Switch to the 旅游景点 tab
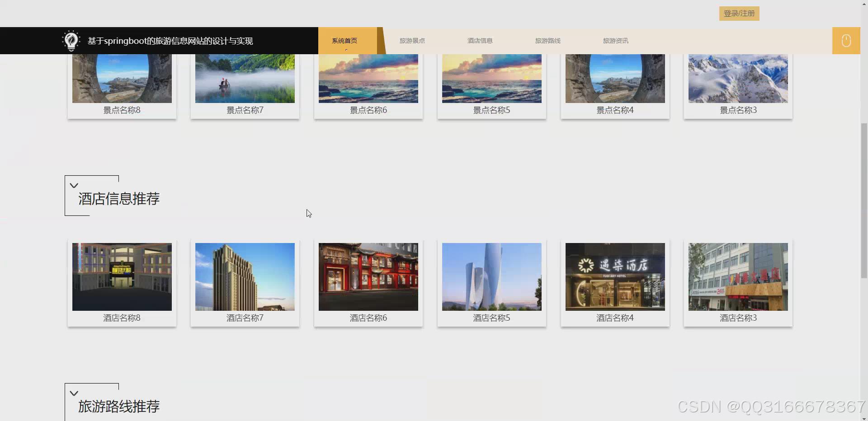Screen dimensions: 868x421 pos(412,41)
